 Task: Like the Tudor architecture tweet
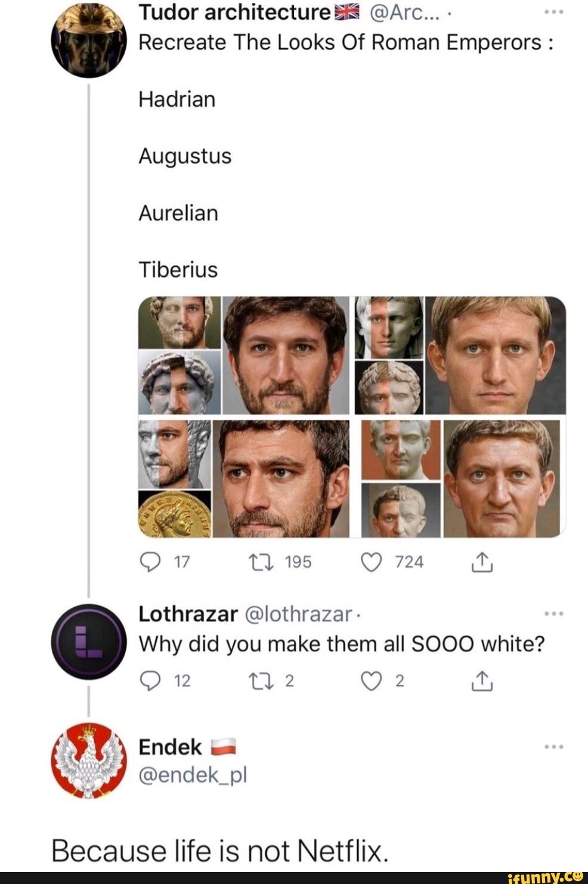[x=372, y=562]
